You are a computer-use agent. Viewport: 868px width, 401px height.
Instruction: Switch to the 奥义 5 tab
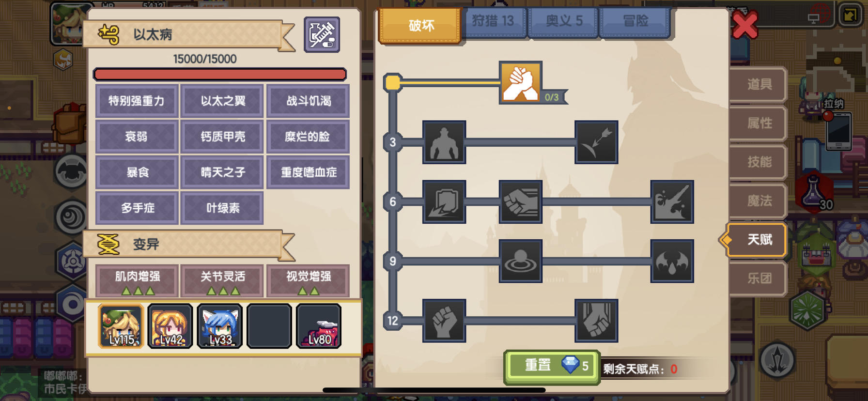(x=564, y=22)
